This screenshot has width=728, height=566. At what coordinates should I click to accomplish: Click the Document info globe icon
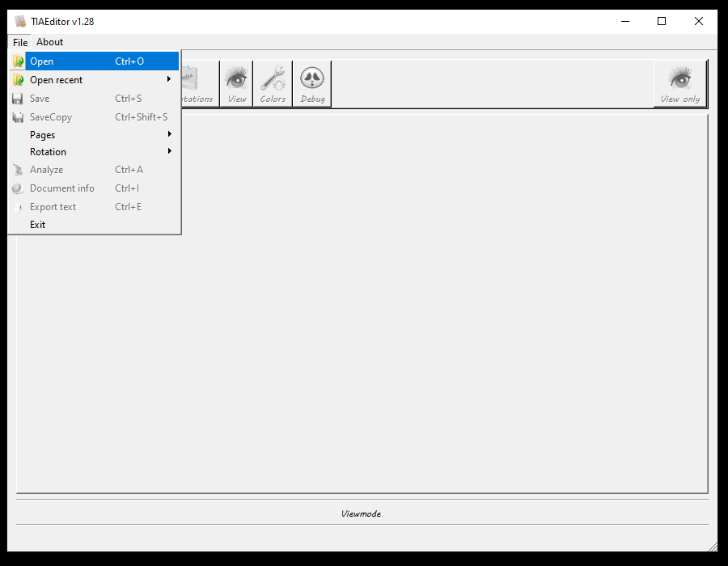pos(18,188)
